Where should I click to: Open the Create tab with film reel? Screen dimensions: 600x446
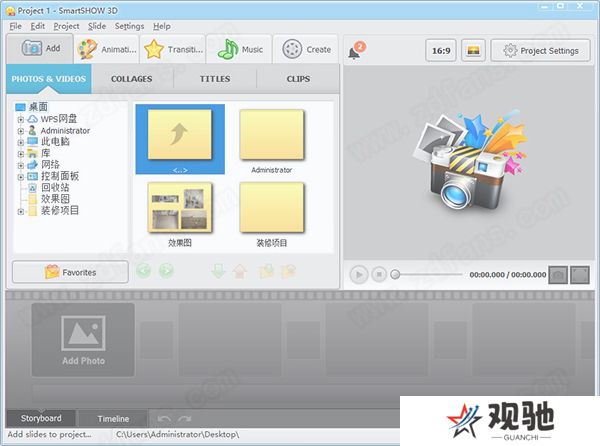pyautogui.click(x=306, y=49)
